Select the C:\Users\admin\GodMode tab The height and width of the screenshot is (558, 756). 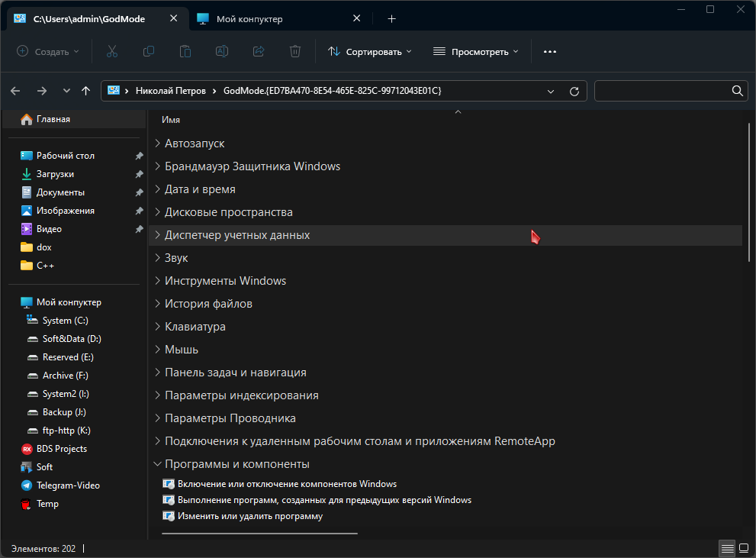click(x=89, y=19)
